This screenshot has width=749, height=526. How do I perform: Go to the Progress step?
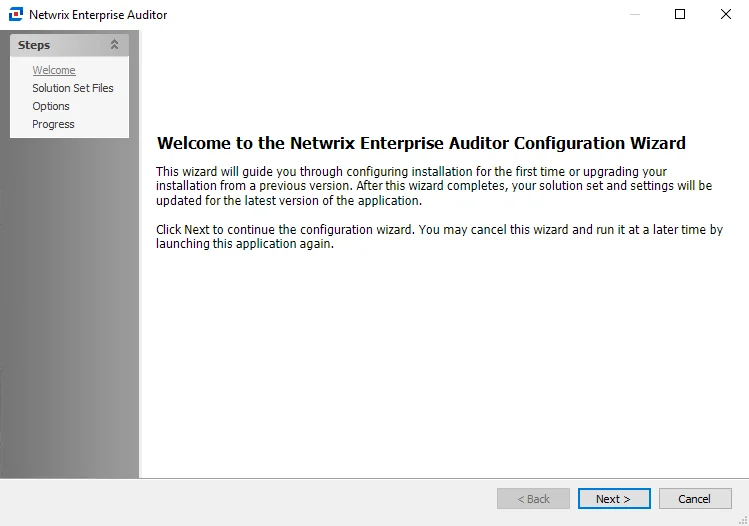(x=53, y=124)
